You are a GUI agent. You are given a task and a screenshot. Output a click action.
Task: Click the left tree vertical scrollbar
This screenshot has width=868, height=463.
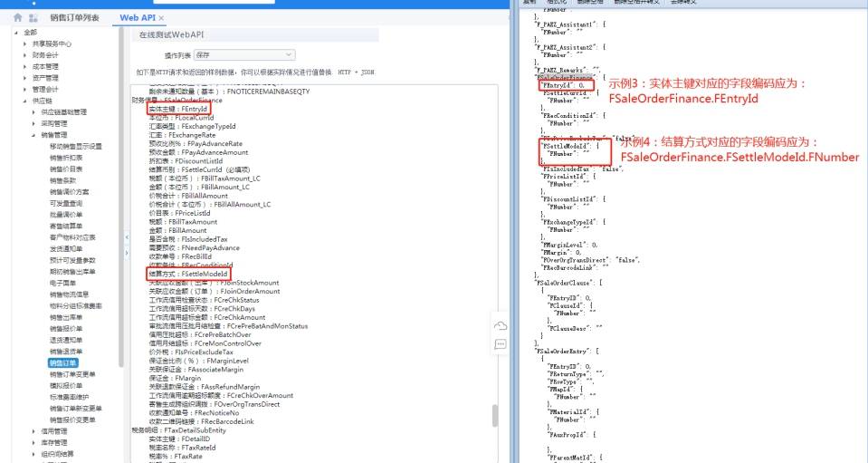[121, 197]
